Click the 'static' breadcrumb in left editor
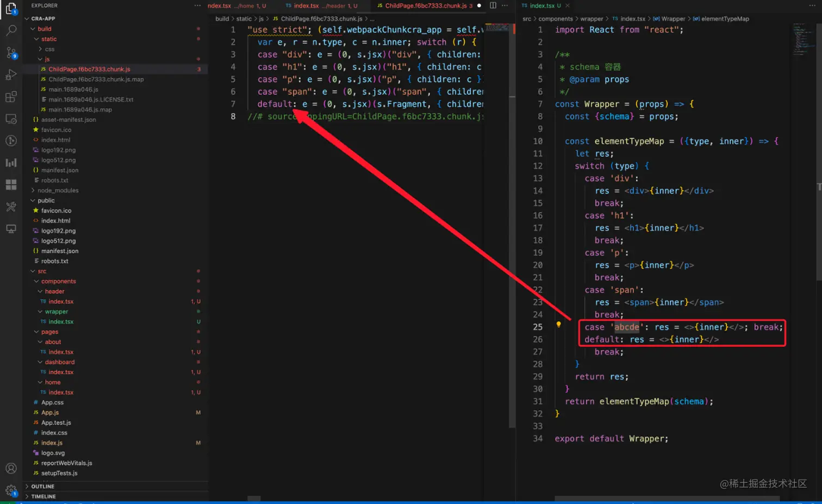822x504 pixels. coord(244,18)
